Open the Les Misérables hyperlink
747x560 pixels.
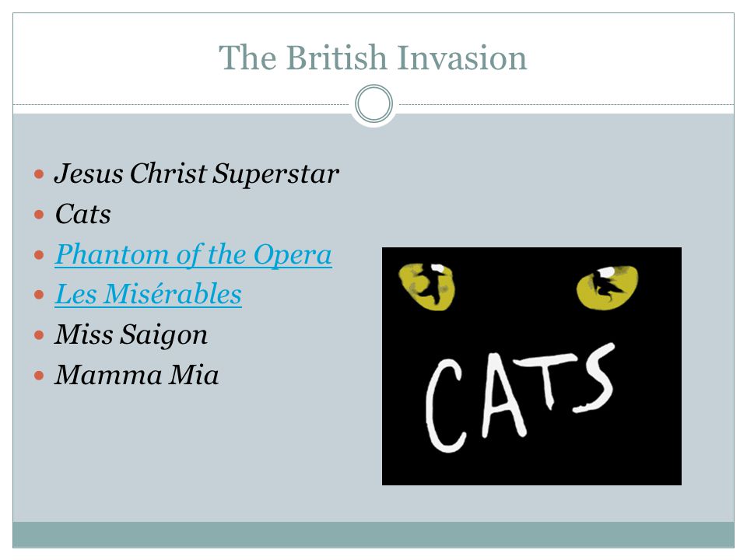(x=148, y=294)
